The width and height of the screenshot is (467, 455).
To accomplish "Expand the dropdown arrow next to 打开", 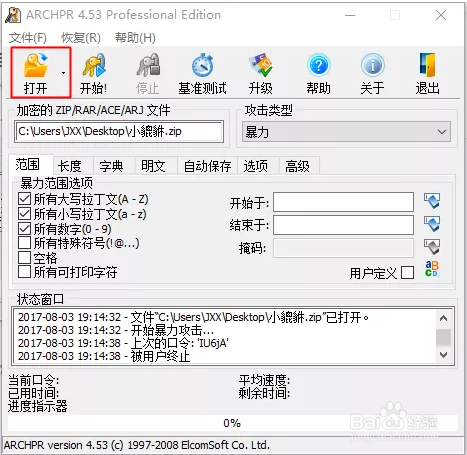I will 63,73.
